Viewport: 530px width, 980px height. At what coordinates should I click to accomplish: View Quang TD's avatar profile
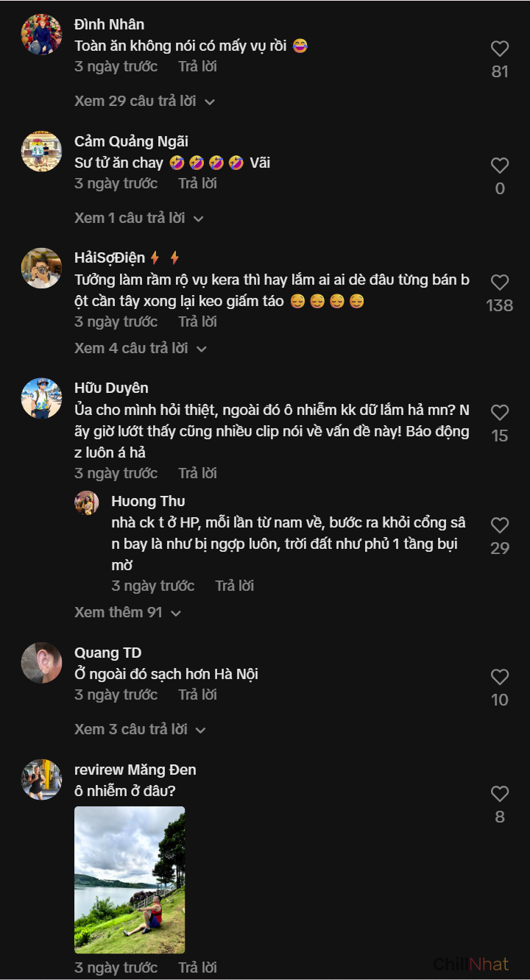pyautogui.click(x=41, y=662)
